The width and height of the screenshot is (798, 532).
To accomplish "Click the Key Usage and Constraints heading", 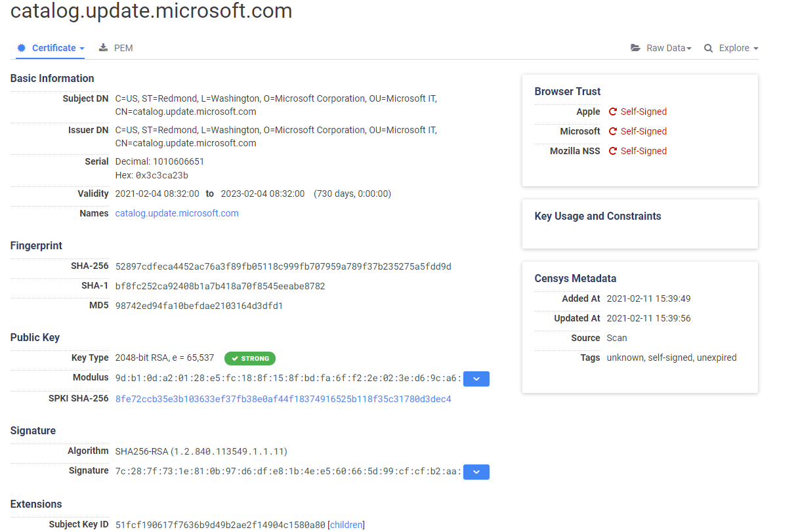I will [598, 216].
